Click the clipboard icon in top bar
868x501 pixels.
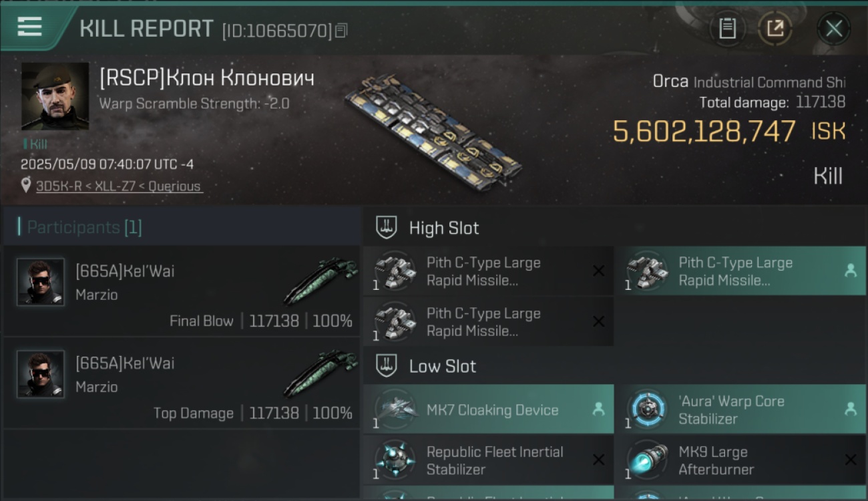tap(727, 29)
